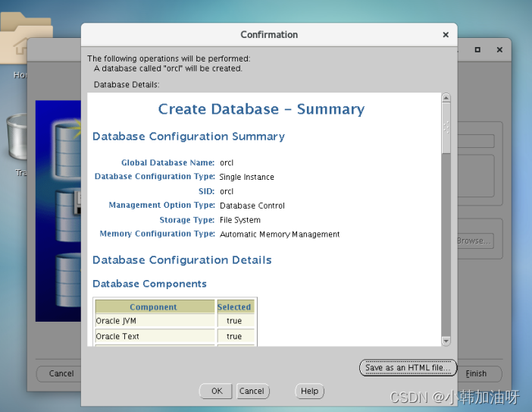Click OK in the Confirmation dialog
The height and width of the screenshot is (412, 532).
[x=216, y=391]
